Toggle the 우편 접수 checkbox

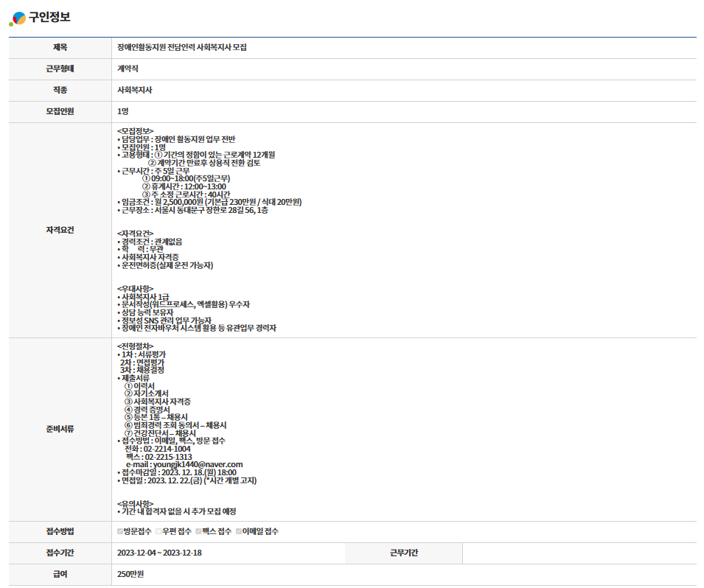158,531
